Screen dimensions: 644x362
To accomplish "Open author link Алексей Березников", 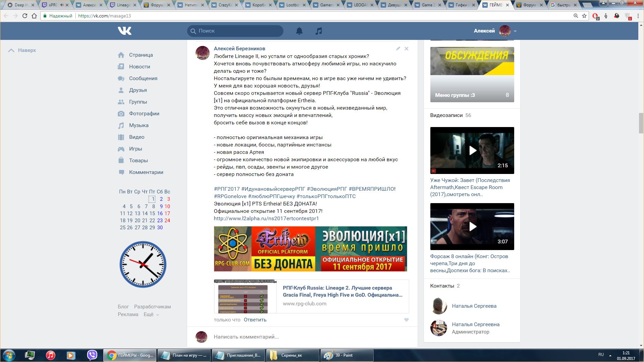I will click(239, 49).
